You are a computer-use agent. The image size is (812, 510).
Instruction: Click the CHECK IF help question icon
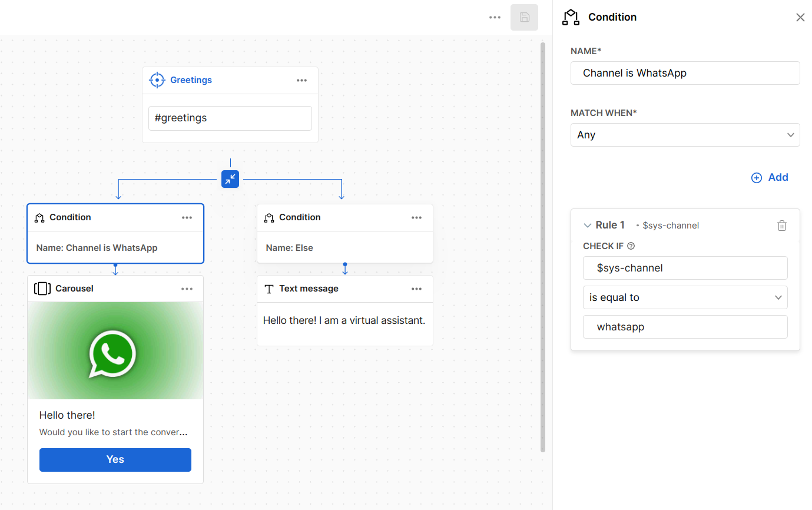(x=631, y=246)
